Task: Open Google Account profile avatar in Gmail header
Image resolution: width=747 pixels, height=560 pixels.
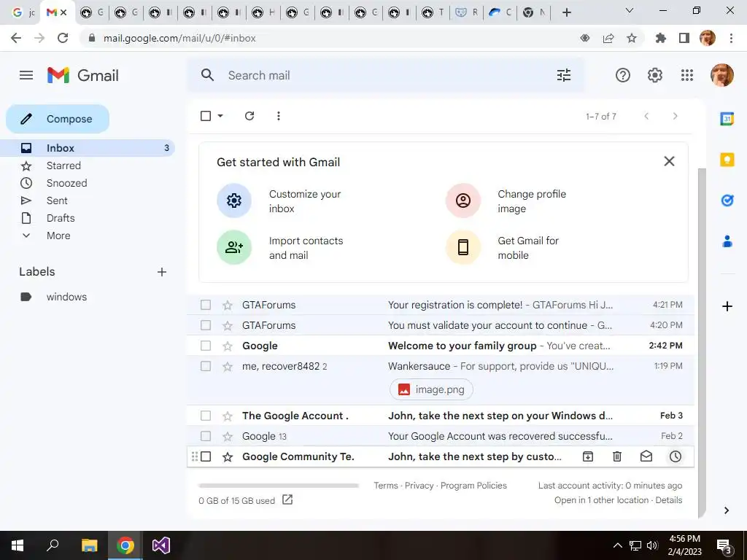Action: (721, 75)
